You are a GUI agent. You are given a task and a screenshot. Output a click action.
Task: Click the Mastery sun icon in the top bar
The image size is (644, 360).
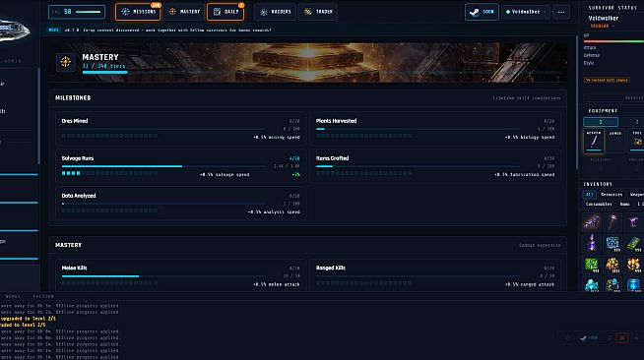click(x=172, y=12)
